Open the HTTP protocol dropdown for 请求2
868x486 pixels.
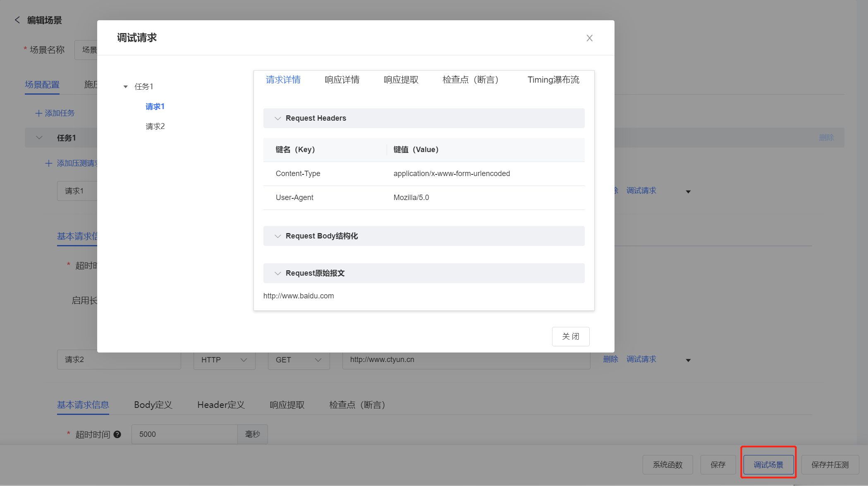(224, 360)
